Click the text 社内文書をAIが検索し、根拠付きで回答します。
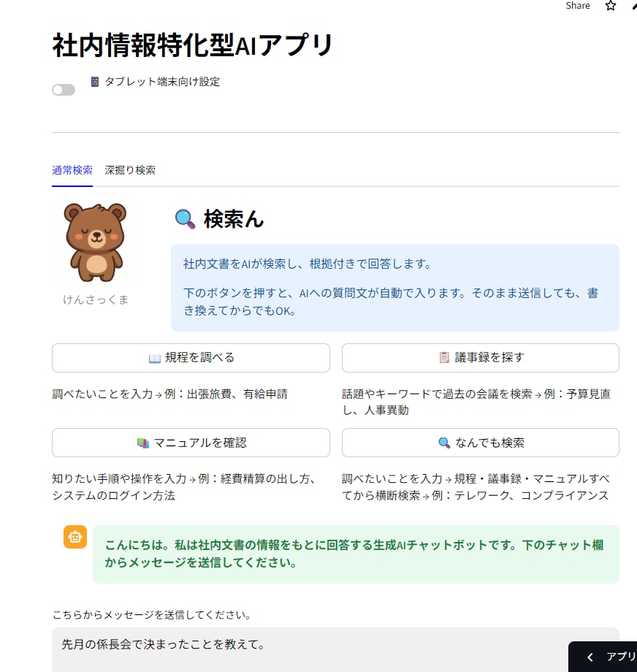This screenshot has width=637, height=672. point(307,264)
